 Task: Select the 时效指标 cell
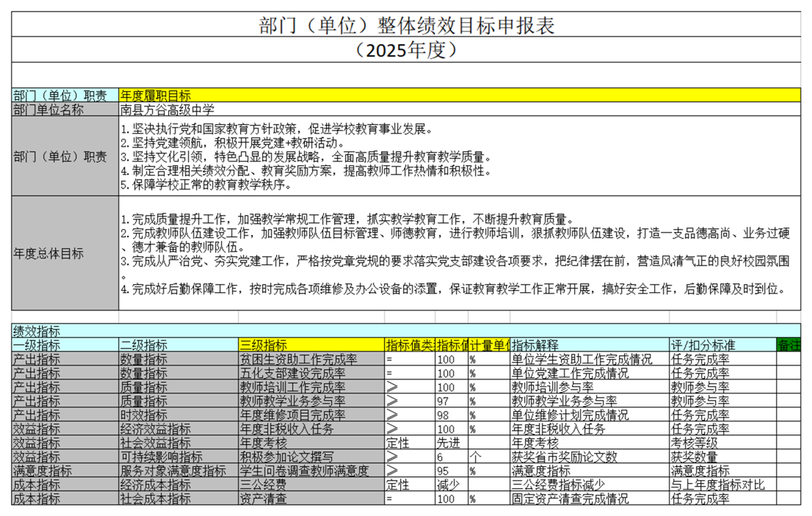point(178,415)
